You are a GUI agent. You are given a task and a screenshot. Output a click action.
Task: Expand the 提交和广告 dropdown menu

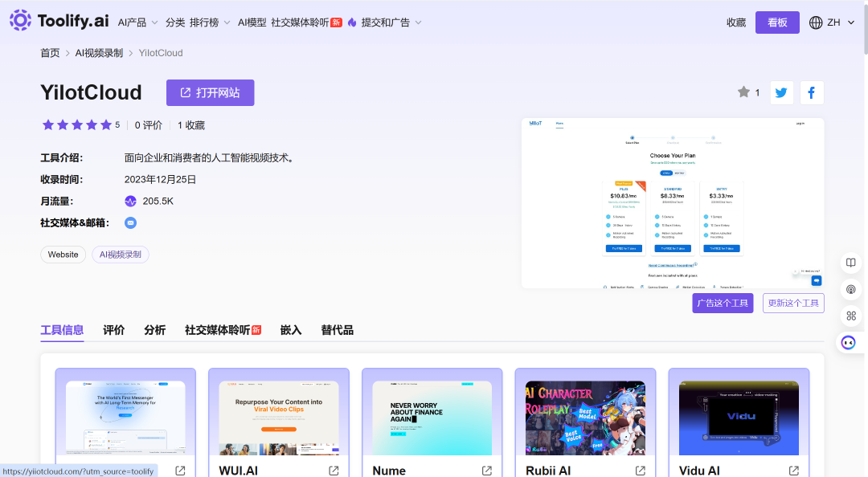(x=391, y=22)
